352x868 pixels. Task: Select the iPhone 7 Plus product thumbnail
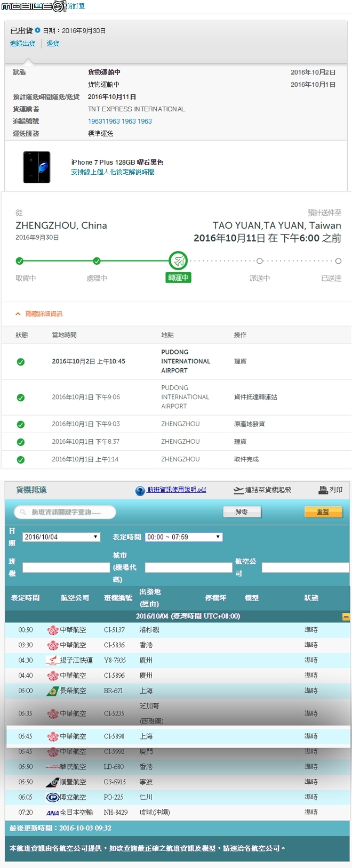[37, 167]
